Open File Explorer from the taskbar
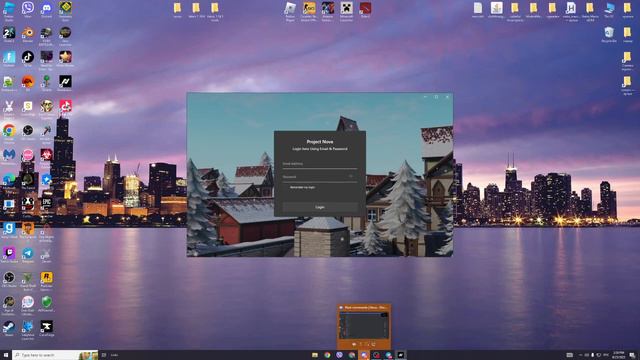Image resolution: width=640 pixels, height=360 pixels. 315,355
